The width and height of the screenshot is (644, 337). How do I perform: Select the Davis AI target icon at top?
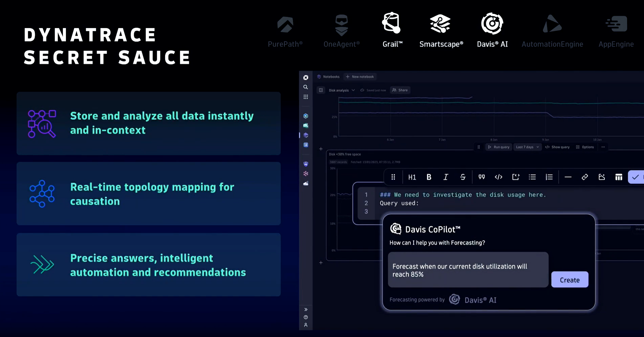[492, 23]
